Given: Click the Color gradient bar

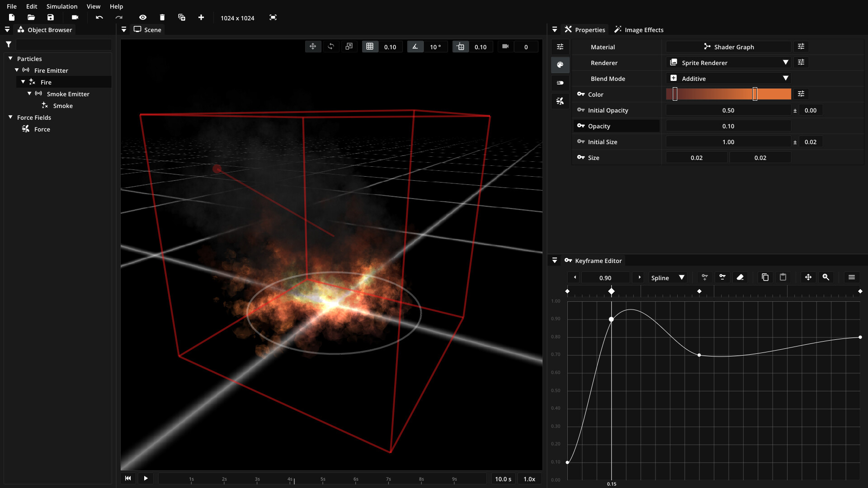Looking at the screenshot, I should (714, 94).
